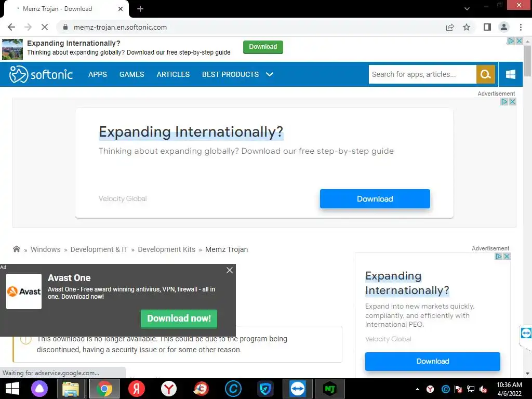Bookmark this page with the star

pos(467,27)
